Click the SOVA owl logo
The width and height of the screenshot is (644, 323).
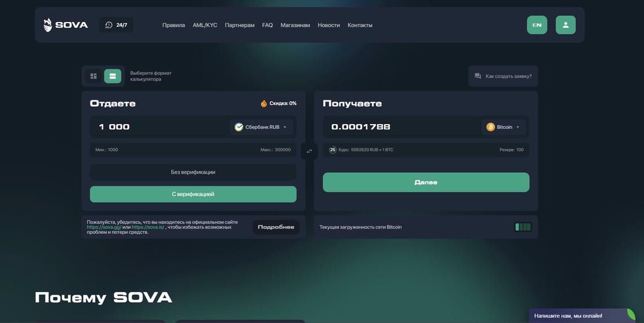pyautogui.click(x=48, y=25)
